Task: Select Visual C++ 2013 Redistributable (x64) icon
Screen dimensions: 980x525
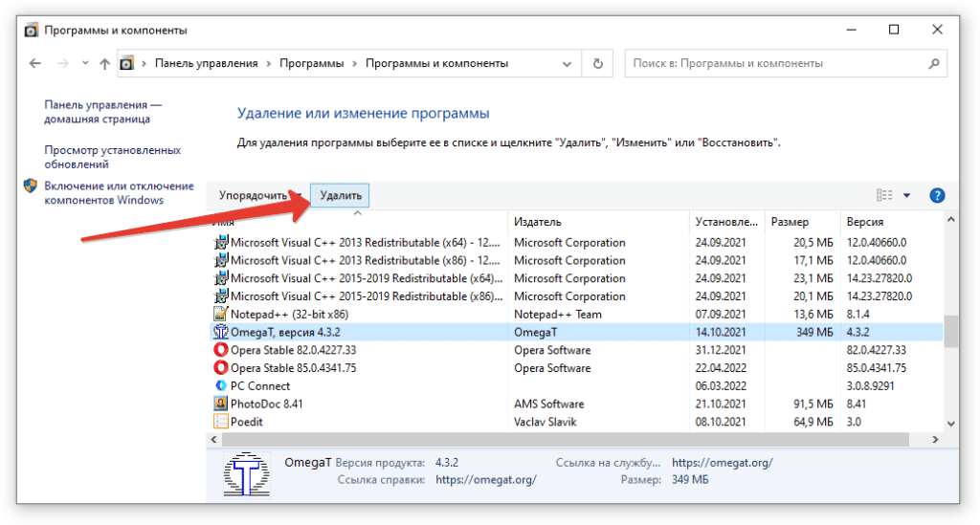Action: [221, 242]
